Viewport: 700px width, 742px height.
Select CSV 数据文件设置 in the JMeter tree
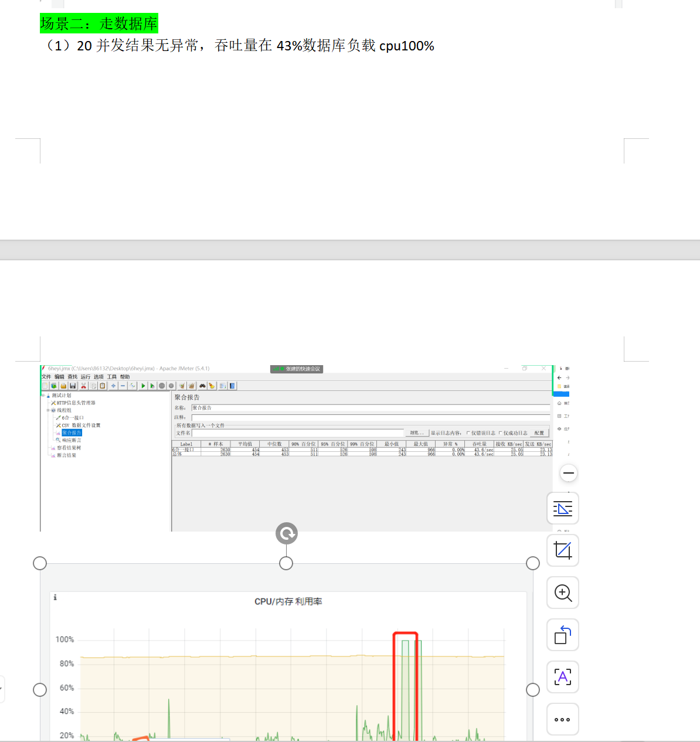tap(81, 425)
